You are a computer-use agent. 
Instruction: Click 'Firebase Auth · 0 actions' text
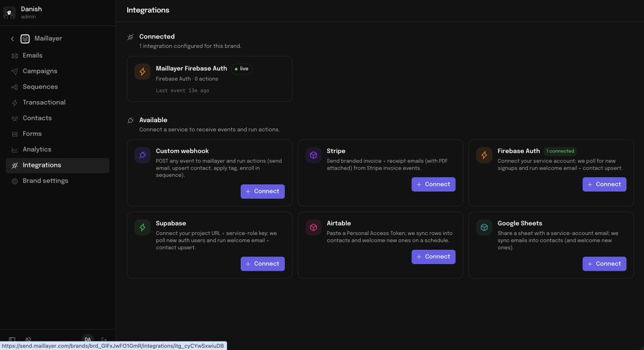[x=187, y=79]
